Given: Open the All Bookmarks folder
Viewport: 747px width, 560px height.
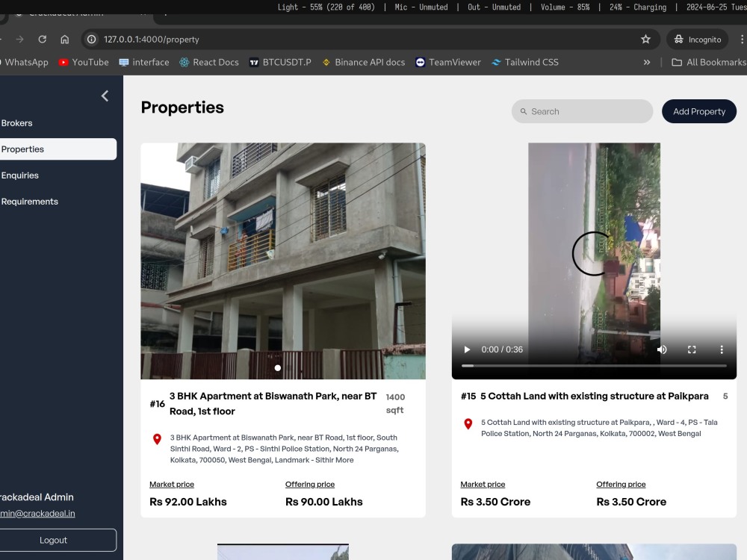Looking at the screenshot, I should pyautogui.click(x=709, y=63).
